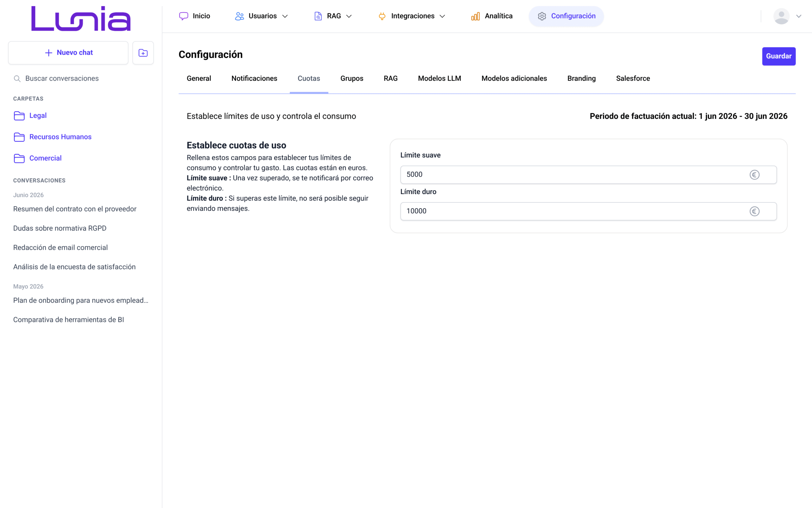Viewport: 812px width, 508px height.
Task: Click the plus icon in Nuevo chat
Action: click(x=49, y=53)
